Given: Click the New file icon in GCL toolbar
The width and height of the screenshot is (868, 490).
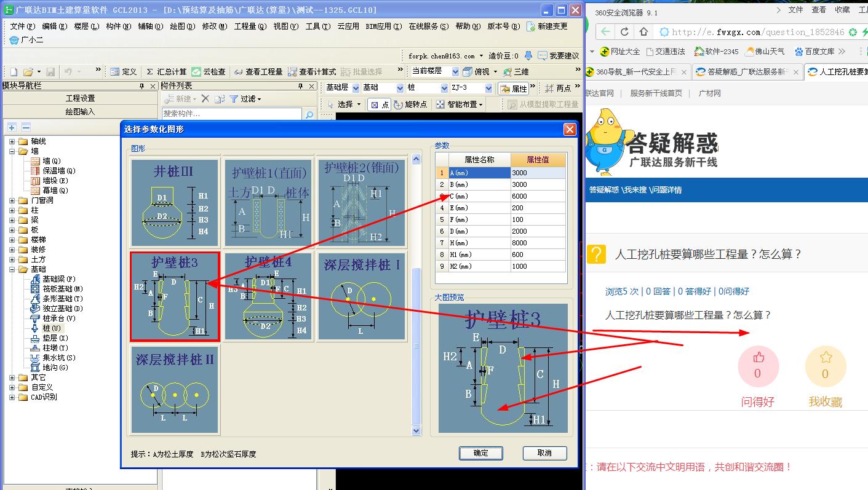Looking at the screenshot, I should [14, 72].
